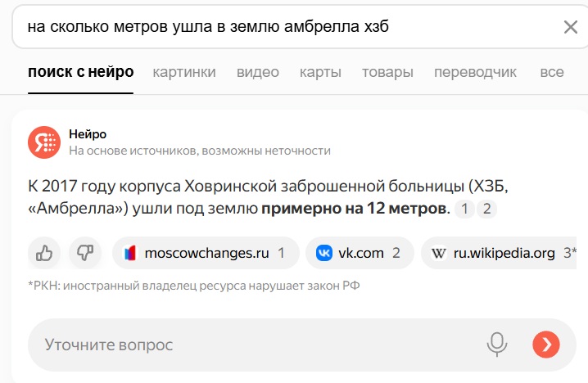This screenshot has width=588, height=383.
Task: Open the vk.com source link
Action: 360,253
